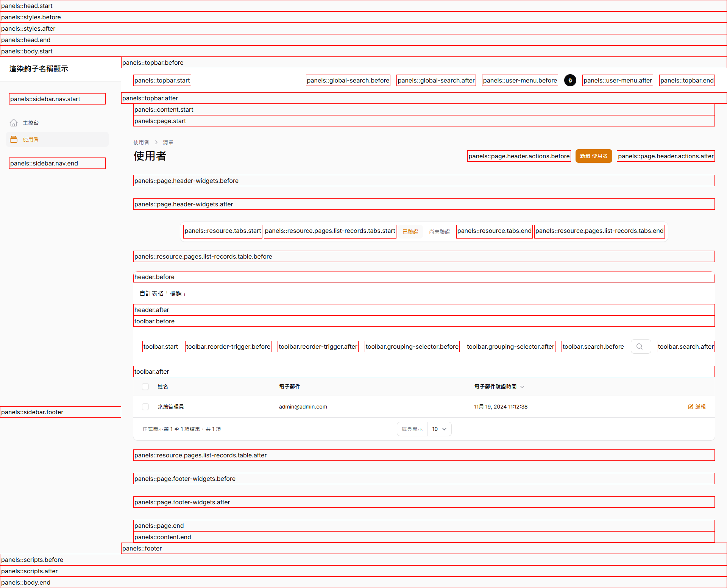Click the panels::page.header-widgets.before hook label

(424, 181)
